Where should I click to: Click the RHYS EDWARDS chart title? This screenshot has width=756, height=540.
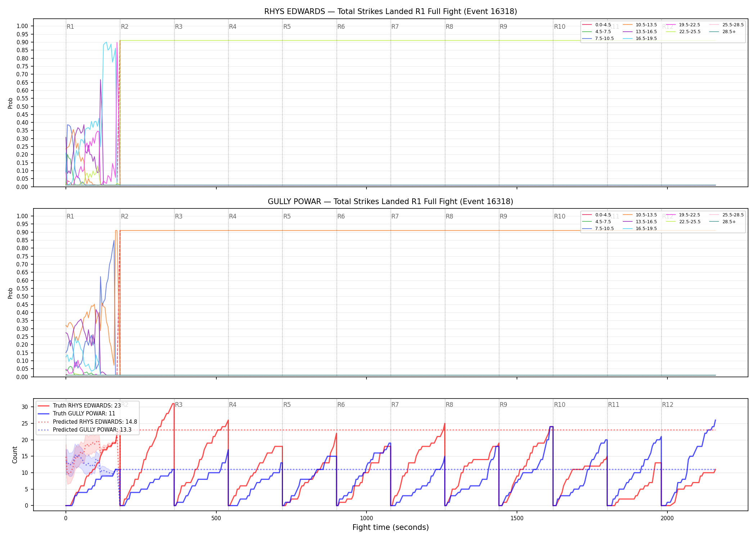(391, 12)
